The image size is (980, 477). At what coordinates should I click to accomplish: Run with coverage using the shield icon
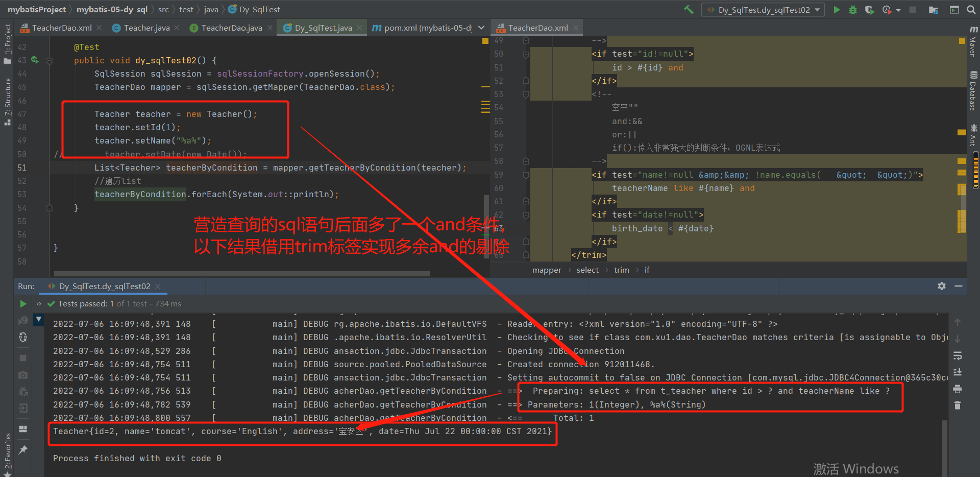tap(869, 9)
